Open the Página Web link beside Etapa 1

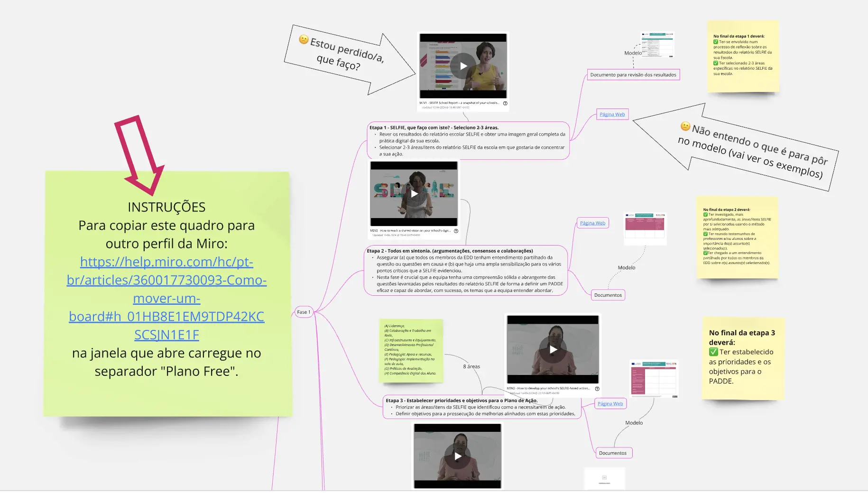[x=612, y=114]
